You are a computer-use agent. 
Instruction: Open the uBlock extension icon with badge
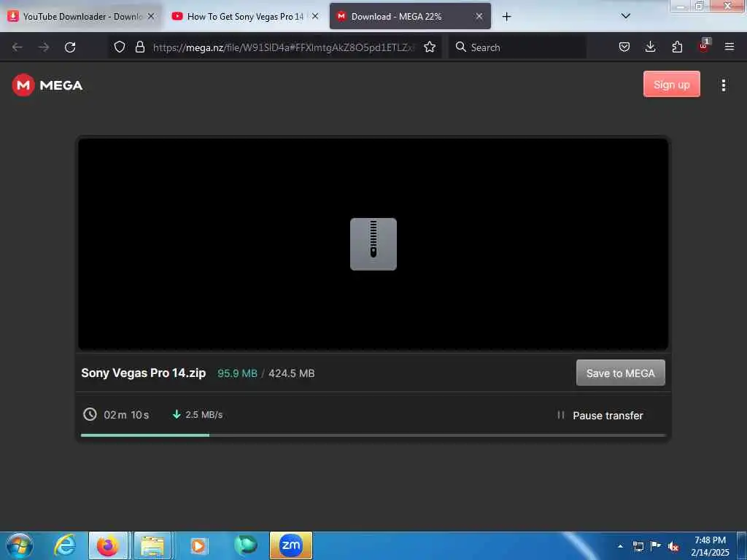click(x=704, y=46)
